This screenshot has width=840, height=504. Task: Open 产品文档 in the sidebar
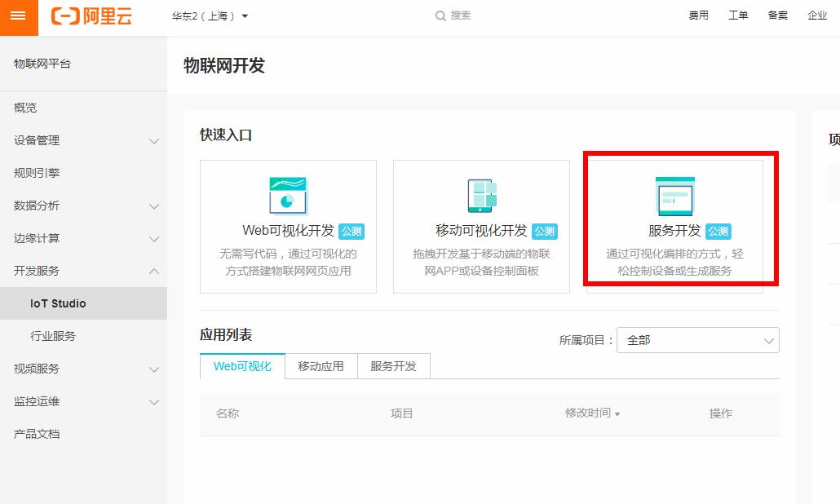[37, 435]
